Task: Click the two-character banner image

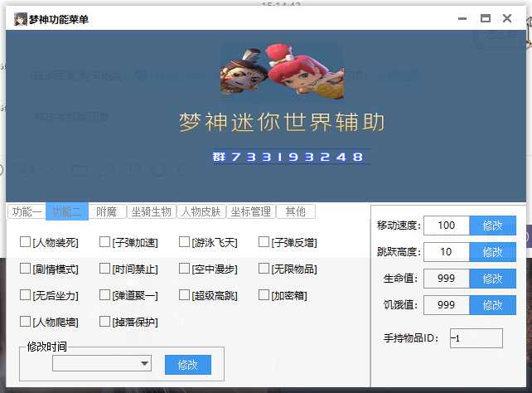Action: 283,71
